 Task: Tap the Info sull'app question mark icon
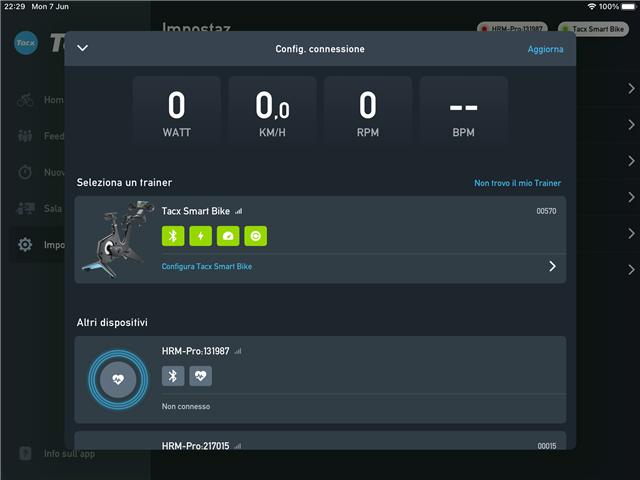(25, 453)
